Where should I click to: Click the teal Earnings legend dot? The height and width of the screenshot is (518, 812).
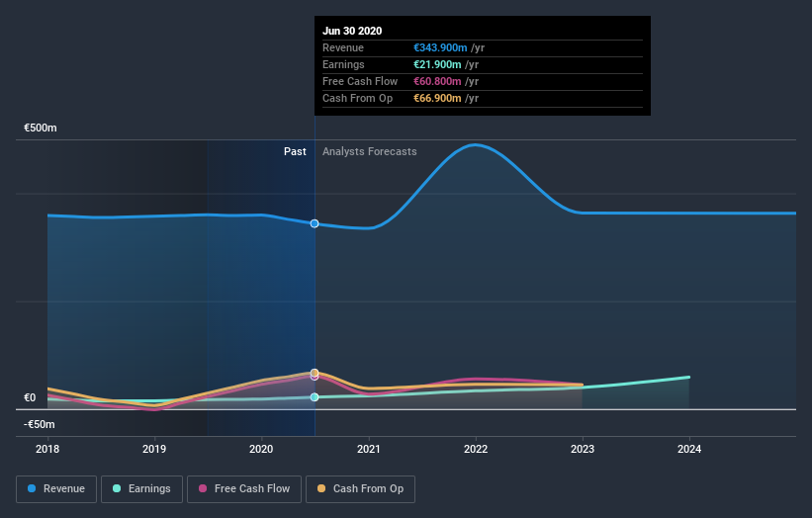click(117, 488)
